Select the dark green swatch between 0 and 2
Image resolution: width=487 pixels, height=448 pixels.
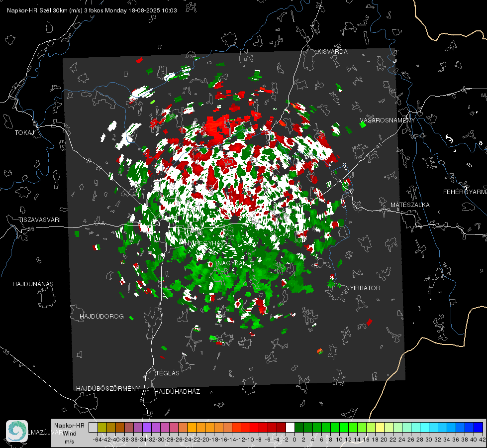pos(299,428)
